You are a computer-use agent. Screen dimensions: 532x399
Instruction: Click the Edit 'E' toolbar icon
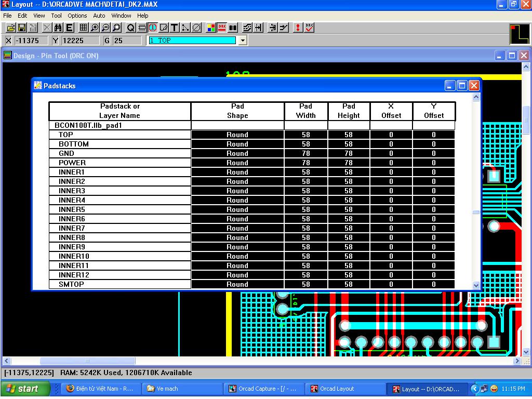coord(69,28)
